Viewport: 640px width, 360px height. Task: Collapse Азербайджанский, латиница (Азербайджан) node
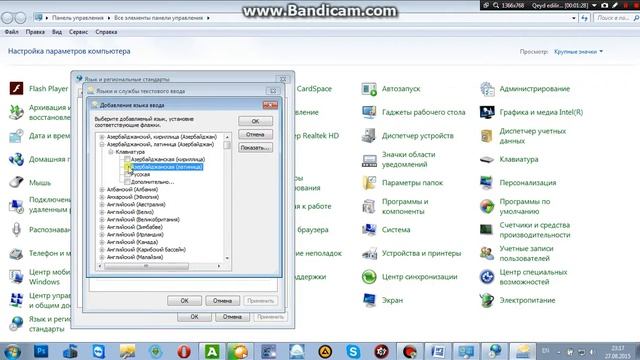point(102,144)
